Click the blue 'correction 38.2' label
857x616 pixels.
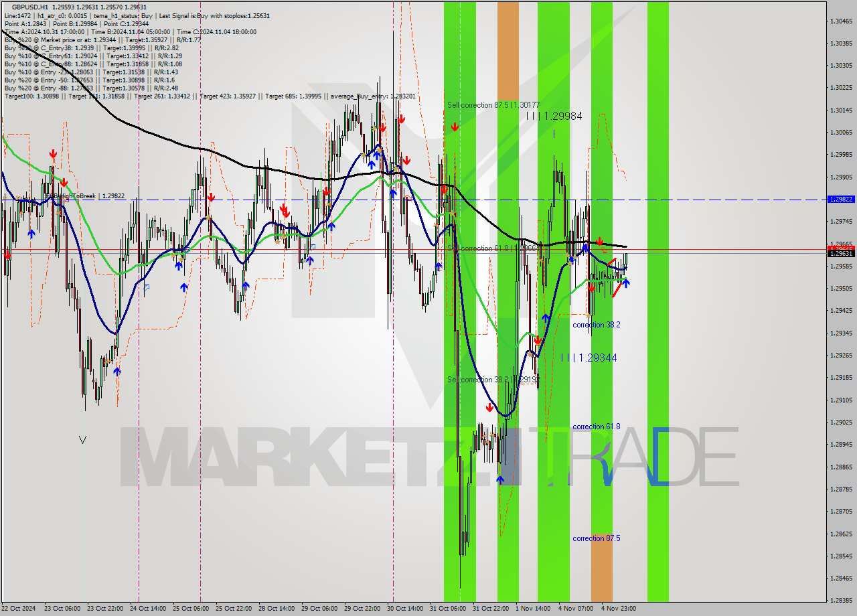point(596,325)
